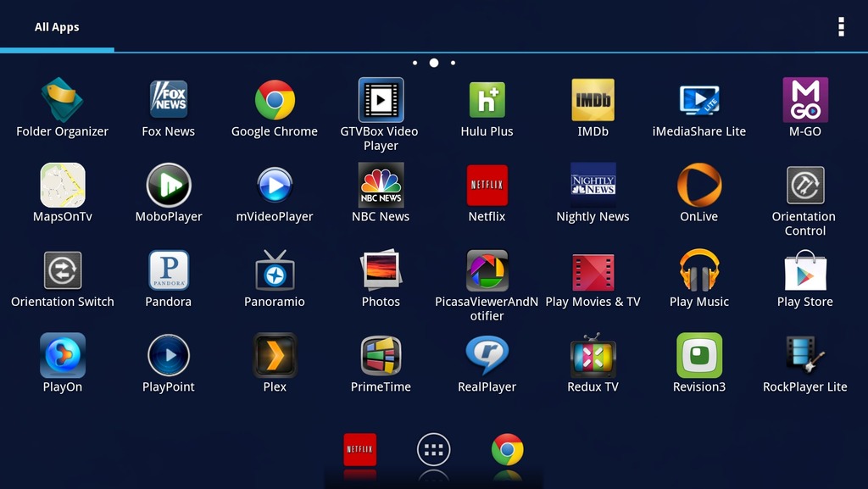Go to the third page indicator dot
868x489 pixels.
coord(453,63)
